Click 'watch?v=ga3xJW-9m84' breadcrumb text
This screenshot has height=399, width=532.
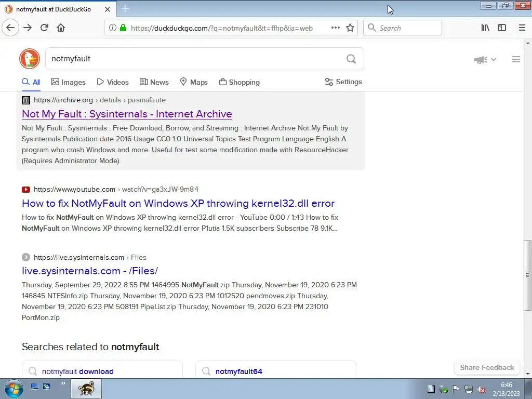click(160, 189)
